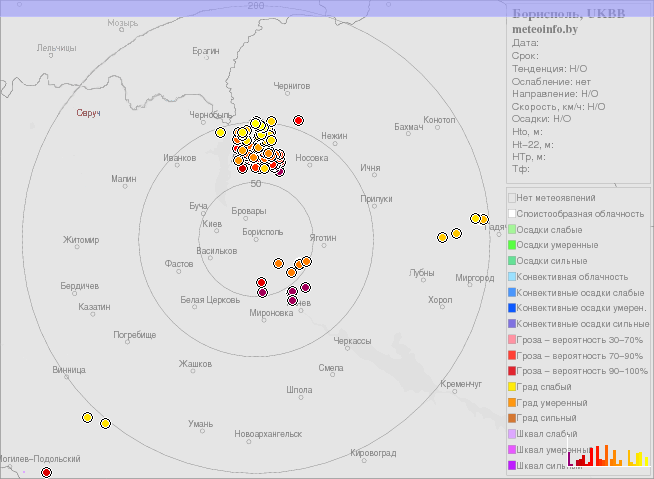This screenshot has width=654, height=479.
Task: Click the 'Тенденция: Н/О' info line
Action: [549, 69]
